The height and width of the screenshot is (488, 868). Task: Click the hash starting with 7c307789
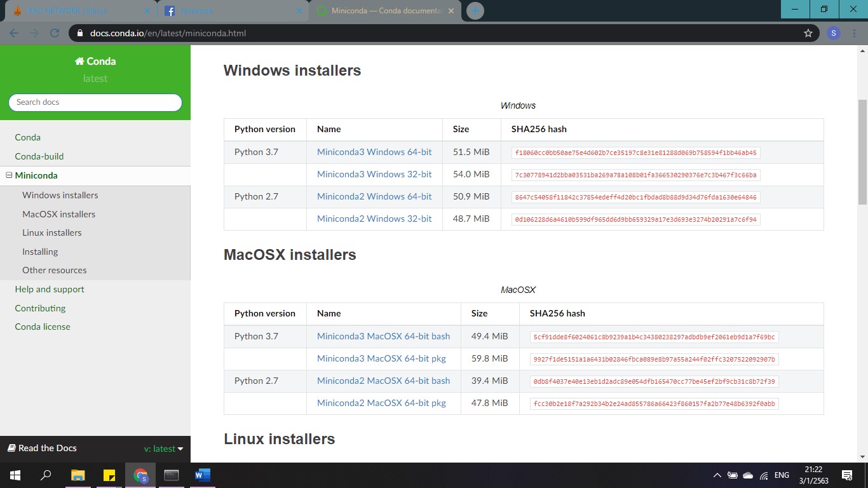(636, 175)
